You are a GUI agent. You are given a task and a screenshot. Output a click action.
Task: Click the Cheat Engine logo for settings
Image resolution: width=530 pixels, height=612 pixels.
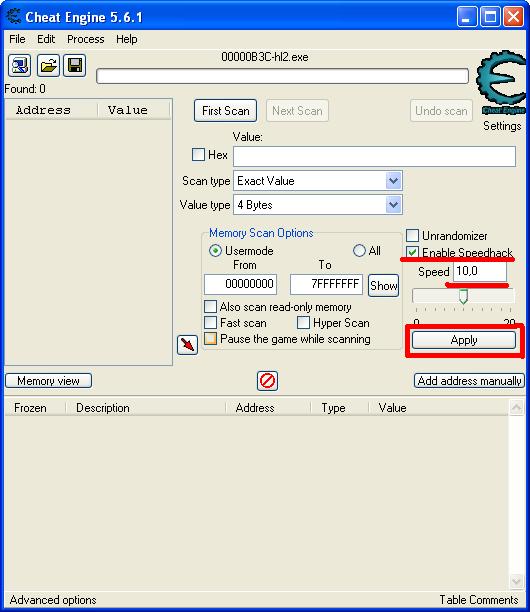[501, 83]
